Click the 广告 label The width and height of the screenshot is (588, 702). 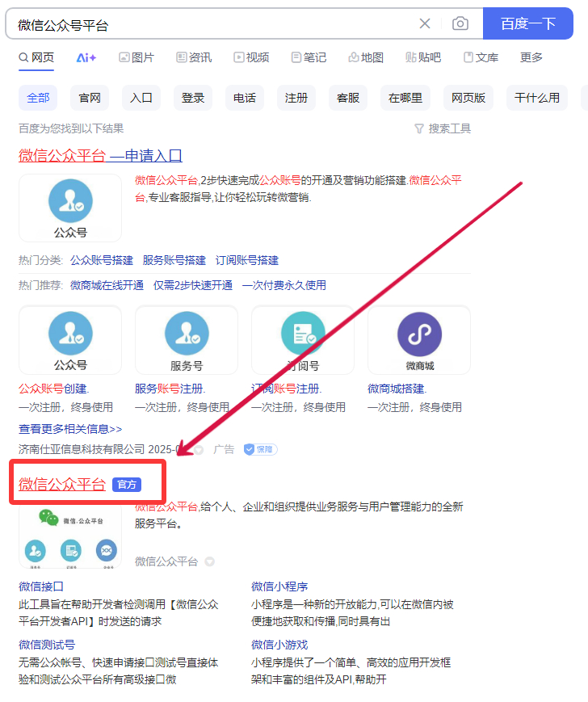pyautogui.click(x=224, y=449)
